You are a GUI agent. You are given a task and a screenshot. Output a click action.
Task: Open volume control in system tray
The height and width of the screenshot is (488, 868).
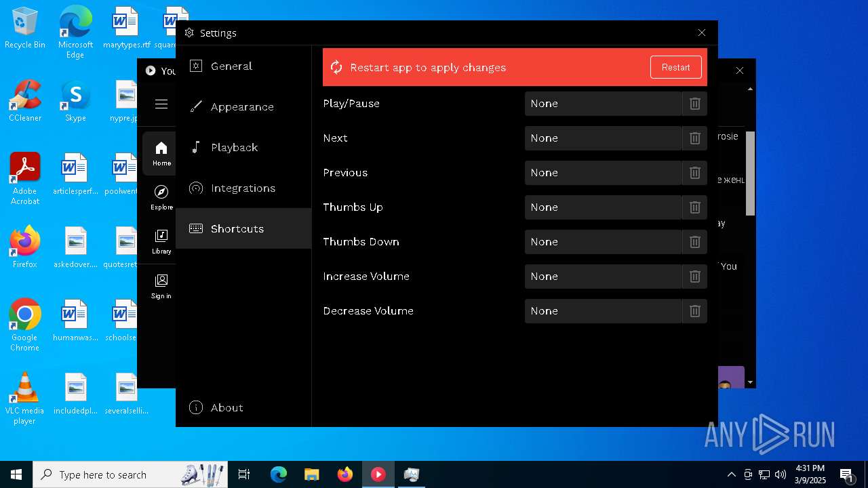pos(780,474)
